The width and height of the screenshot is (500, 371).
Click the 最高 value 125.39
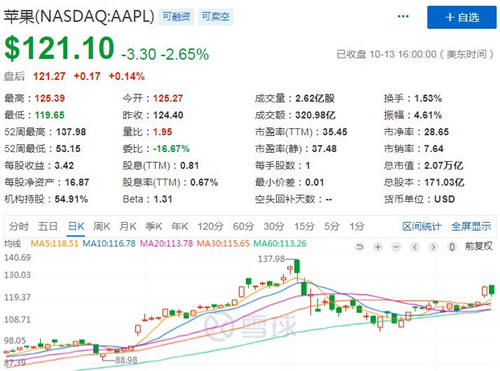(x=50, y=98)
